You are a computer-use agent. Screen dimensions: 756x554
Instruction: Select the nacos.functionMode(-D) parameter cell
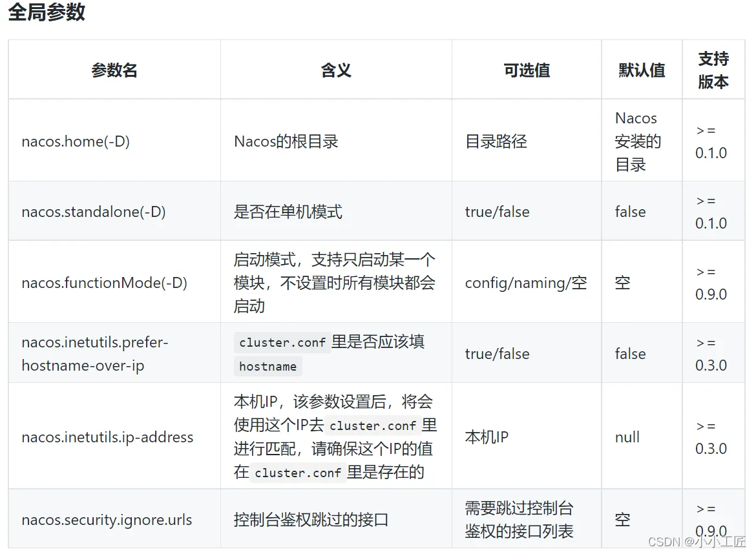[x=105, y=283]
